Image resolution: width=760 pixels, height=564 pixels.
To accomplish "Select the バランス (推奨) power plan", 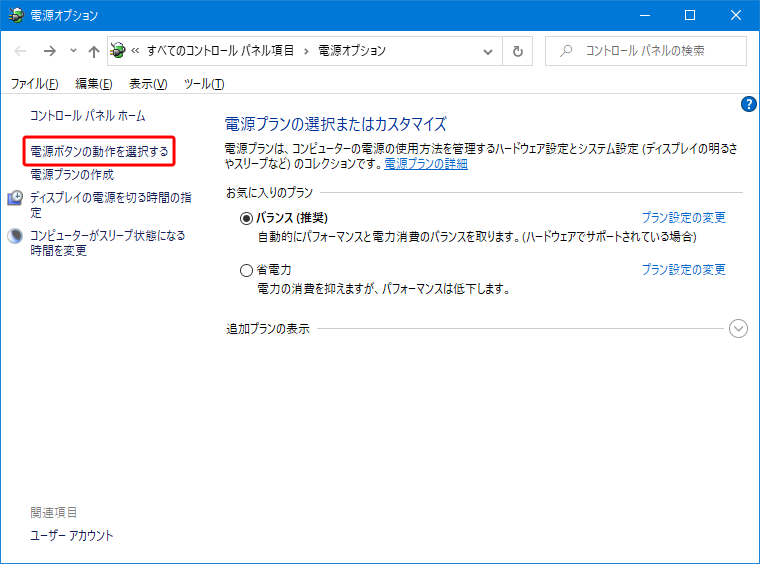I will coord(247,218).
